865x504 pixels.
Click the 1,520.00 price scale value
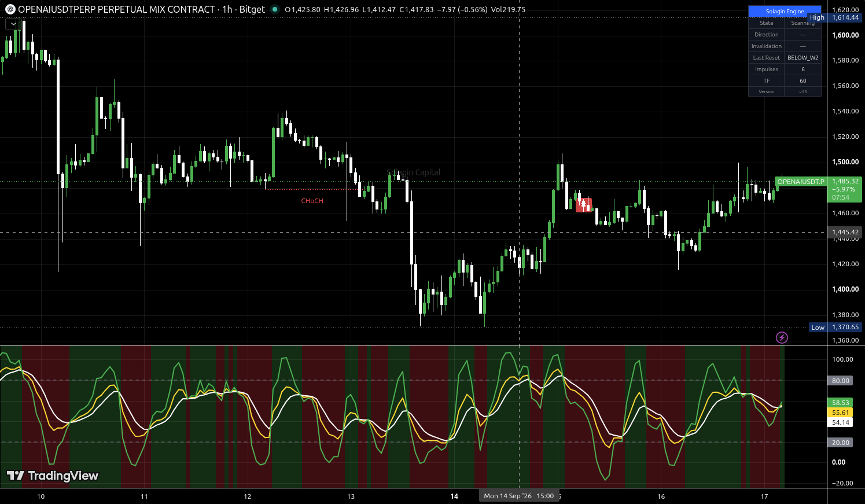tap(845, 137)
